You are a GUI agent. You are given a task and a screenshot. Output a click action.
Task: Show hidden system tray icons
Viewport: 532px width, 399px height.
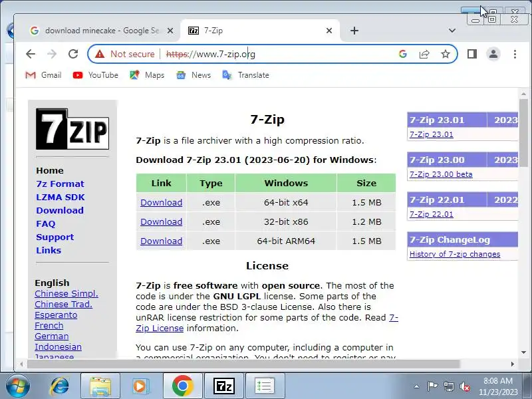417,386
